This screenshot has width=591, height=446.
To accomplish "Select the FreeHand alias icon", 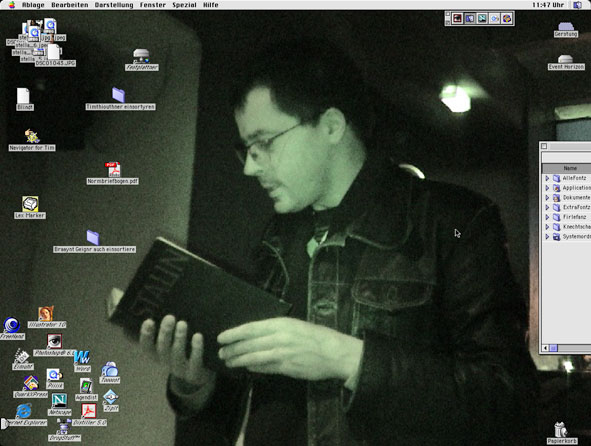I will coord(12,325).
